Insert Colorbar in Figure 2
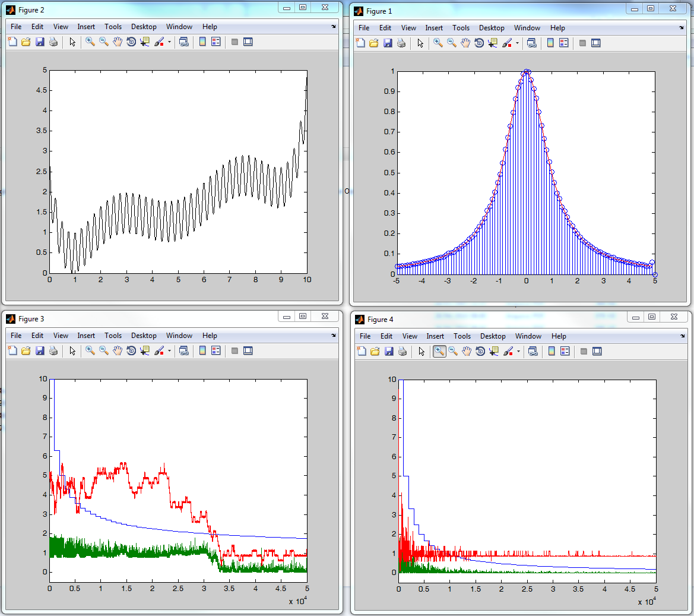Screen dimensions: 694x616 (x=202, y=42)
